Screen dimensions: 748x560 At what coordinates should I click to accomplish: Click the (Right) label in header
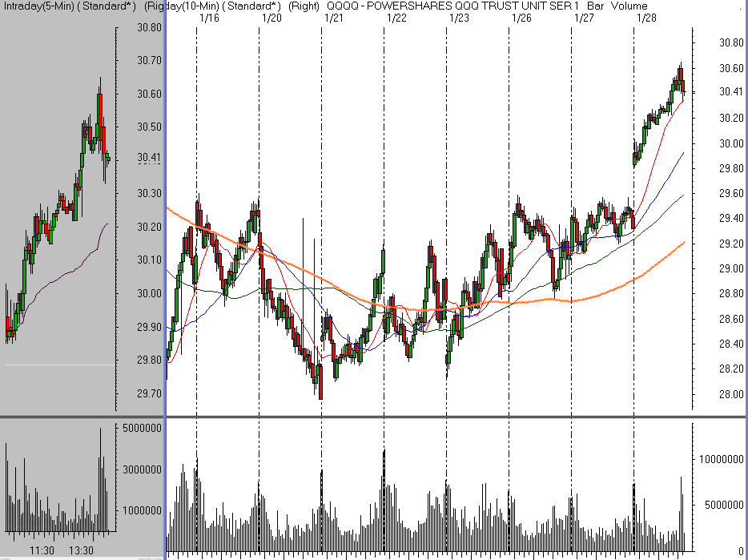coord(304,6)
